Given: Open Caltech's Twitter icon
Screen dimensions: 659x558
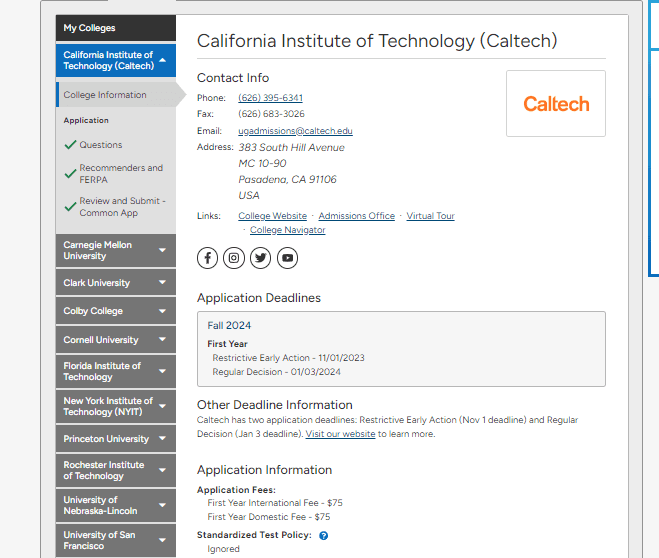Looking at the screenshot, I should tap(261, 258).
